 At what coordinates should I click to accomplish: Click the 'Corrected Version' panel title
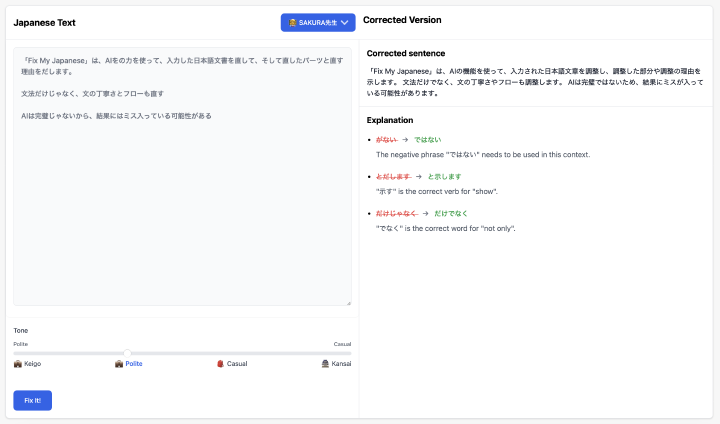[x=402, y=20]
